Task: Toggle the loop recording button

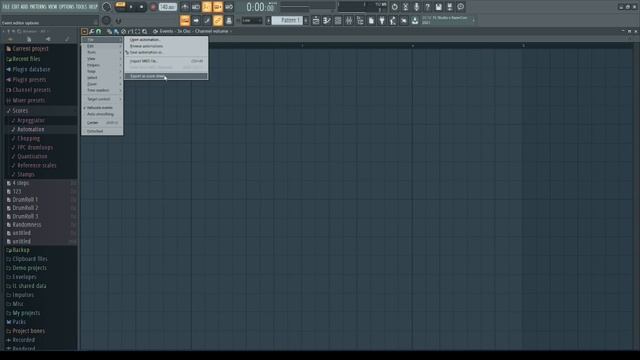Action: pyautogui.click(x=229, y=7)
